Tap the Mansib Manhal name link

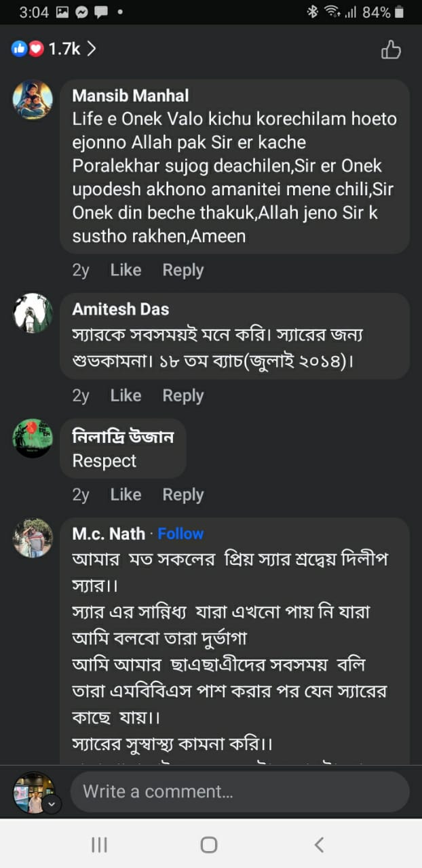pyautogui.click(x=130, y=96)
